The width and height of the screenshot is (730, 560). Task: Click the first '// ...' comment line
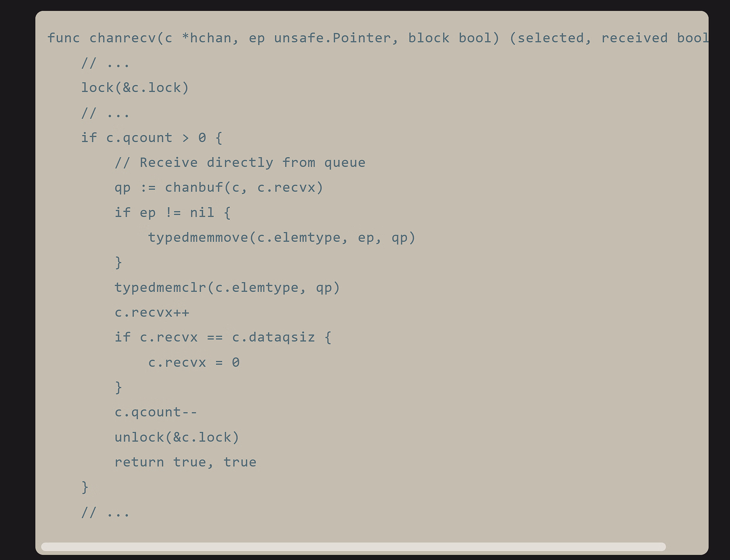point(105,63)
